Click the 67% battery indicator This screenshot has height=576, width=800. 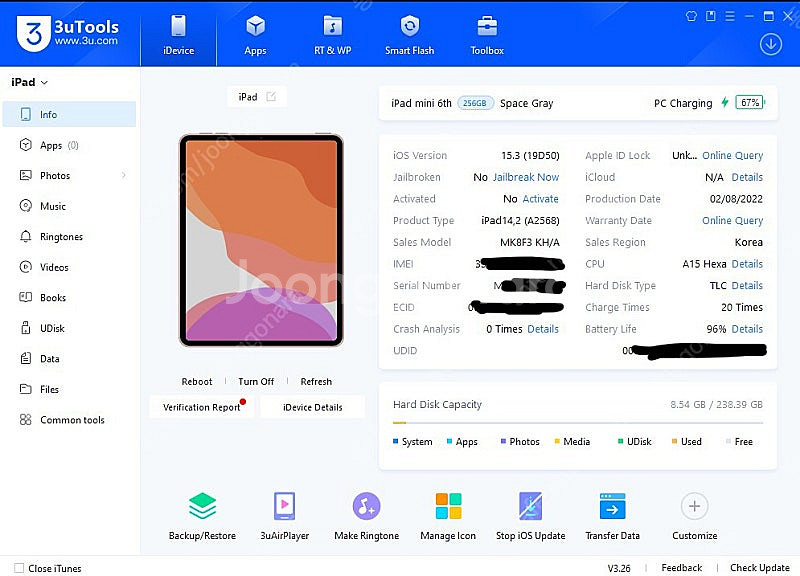[750, 103]
